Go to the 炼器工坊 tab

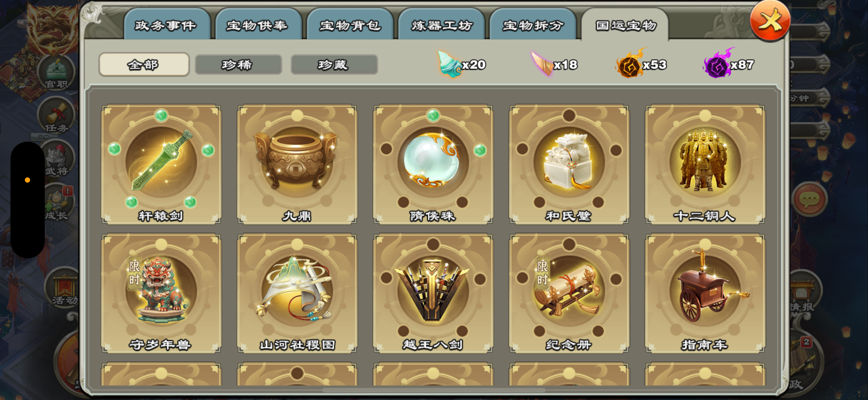[441, 24]
